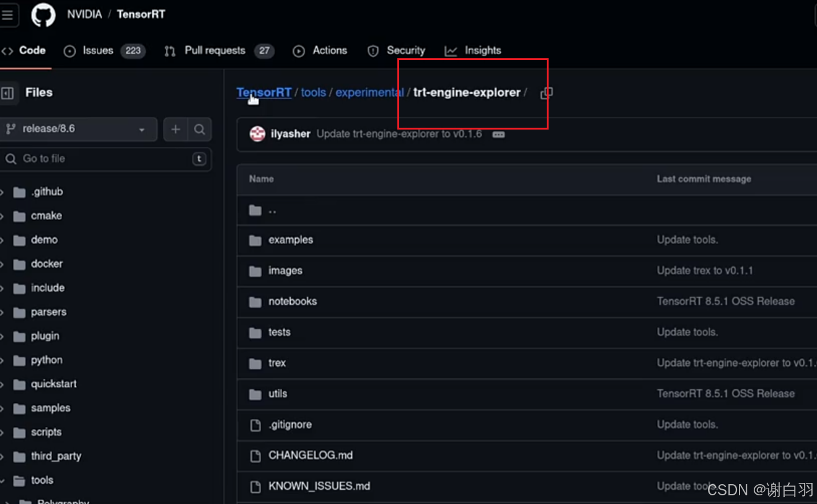Click folder icon of examples row
The width and height of the screenshot is (817, 504).
click(x=255, y=241)
